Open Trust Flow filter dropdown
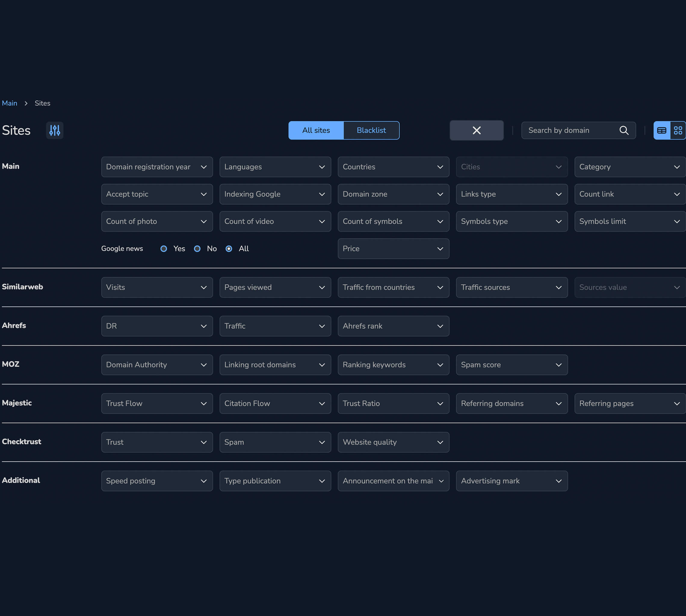This screenshot has width=686, height=616. tap(157, 403)
